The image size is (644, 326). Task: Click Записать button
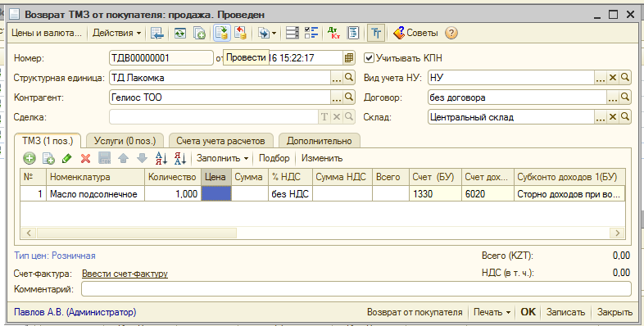click(x=565, y=312)
